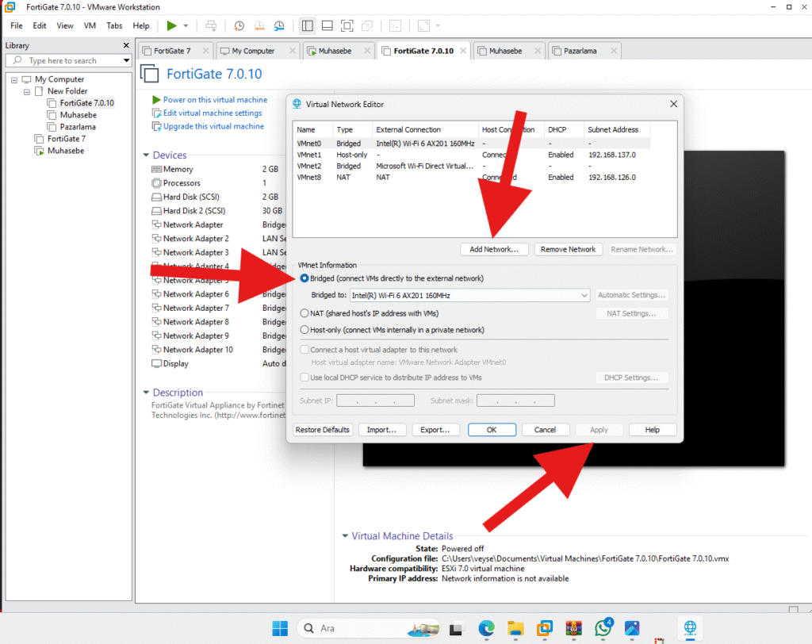Select Muhasebe under New Folder in library
Screen dimensions: 812x644
pos(78,115)
